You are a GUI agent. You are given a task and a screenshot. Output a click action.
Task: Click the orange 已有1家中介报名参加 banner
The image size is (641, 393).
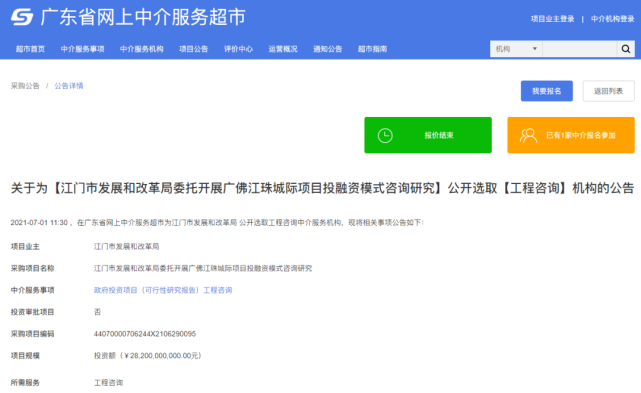(x=571, y=135)
